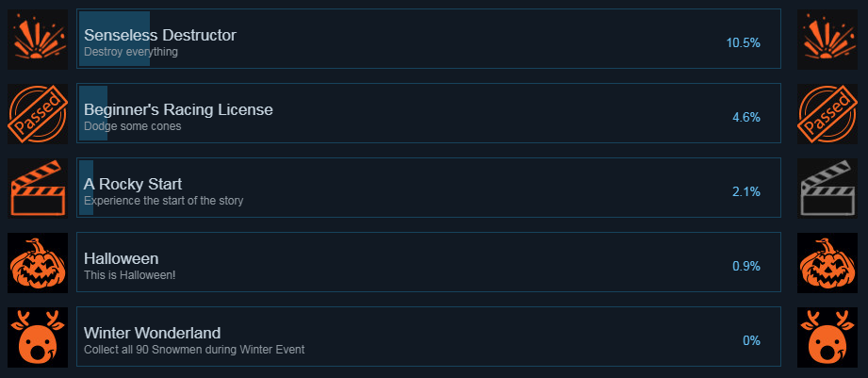Image resolution: width=868 pixels, height=378 pixels.
Task: Select the right Passed stamp icon
Action: tap(827, 113)
